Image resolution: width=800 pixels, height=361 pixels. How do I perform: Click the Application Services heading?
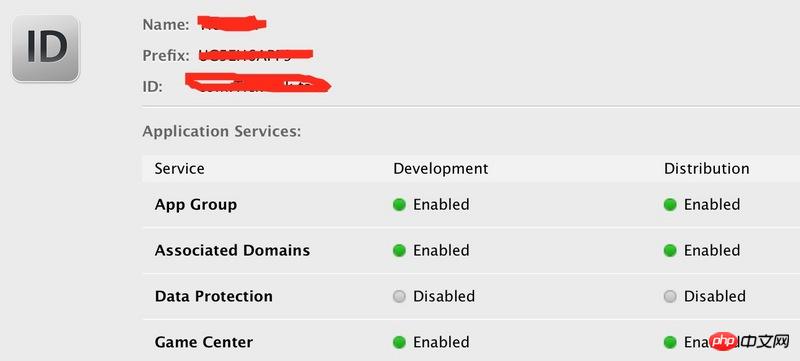click(x=222, y=132)
